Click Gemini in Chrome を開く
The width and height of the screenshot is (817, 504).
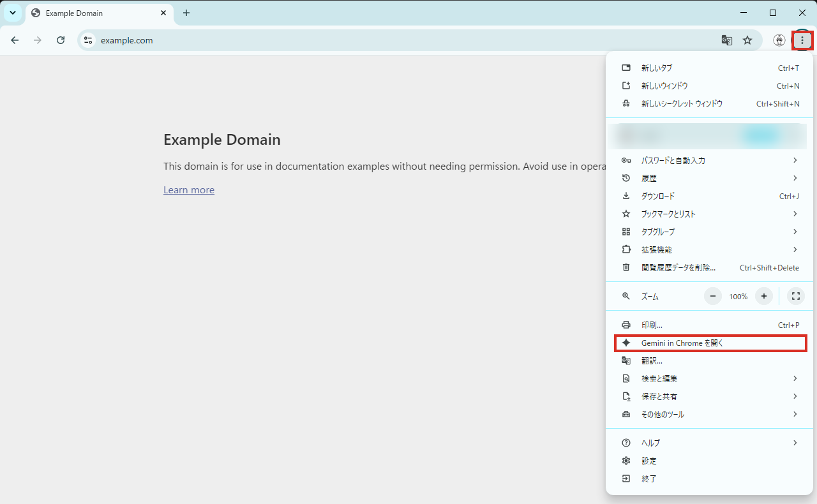[x=710, y=343]
